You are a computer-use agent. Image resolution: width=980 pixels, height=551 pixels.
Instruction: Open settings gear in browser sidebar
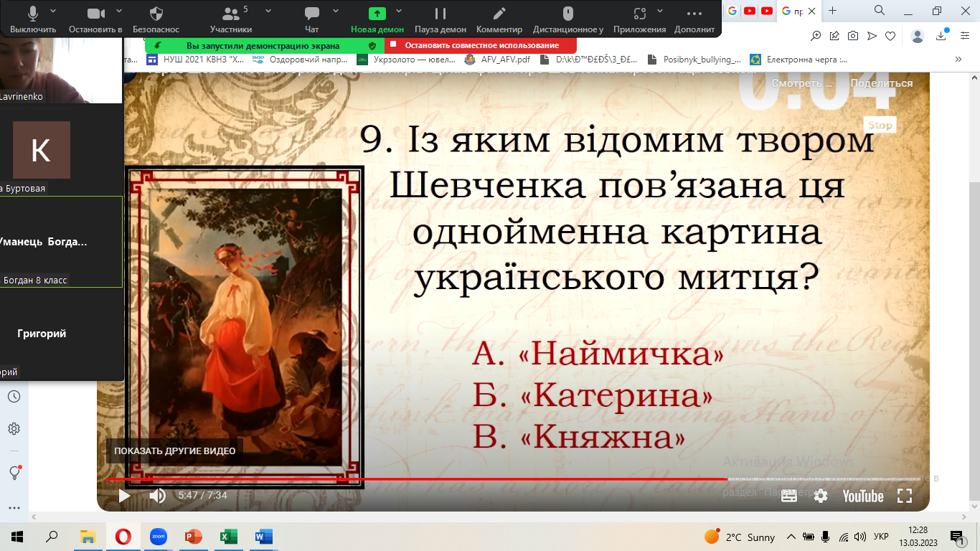14,429
